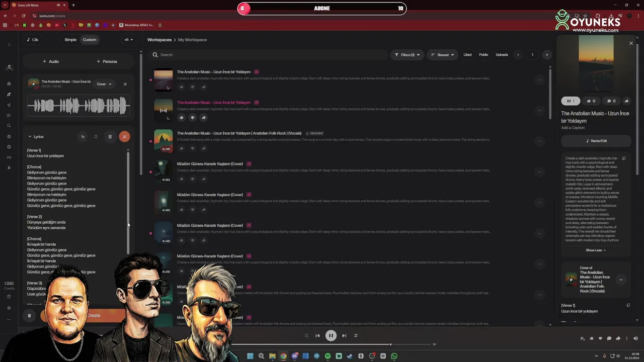This screenshot has height=362, width=644.
Task: Open comments in the details panel
Action: pos(611,101)
